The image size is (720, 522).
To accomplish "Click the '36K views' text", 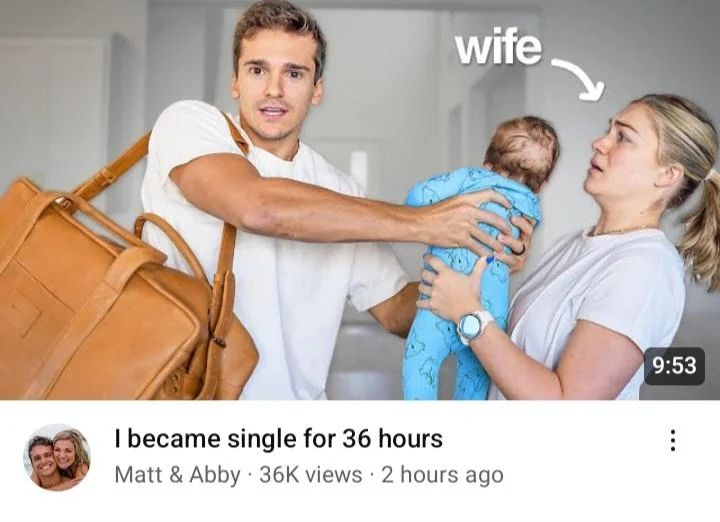I will click(310, 475).
